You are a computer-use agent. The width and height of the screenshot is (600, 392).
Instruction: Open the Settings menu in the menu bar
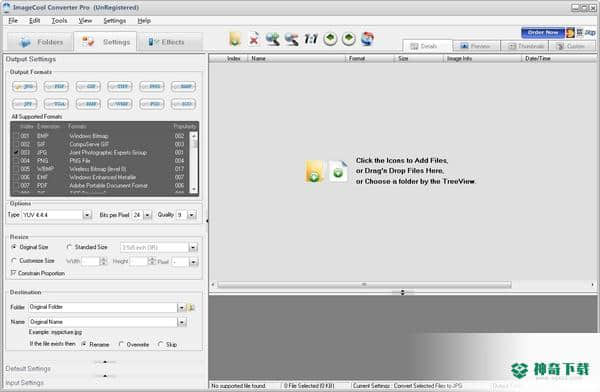114,21
